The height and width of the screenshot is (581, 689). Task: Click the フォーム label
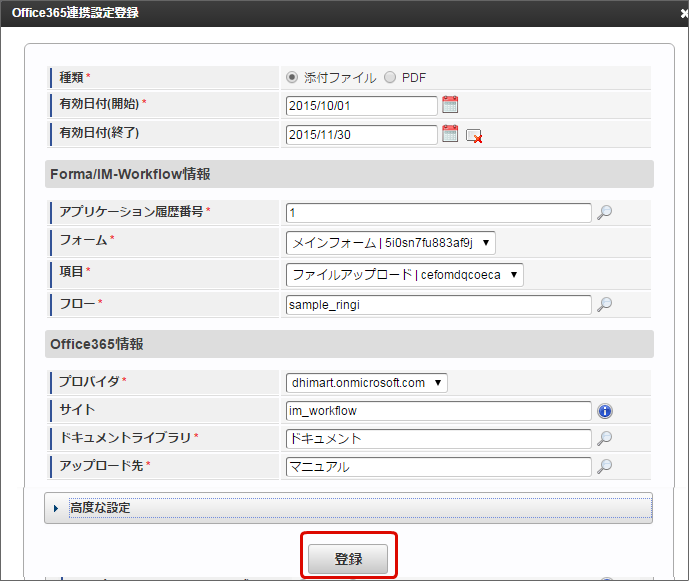pos(83,240)
